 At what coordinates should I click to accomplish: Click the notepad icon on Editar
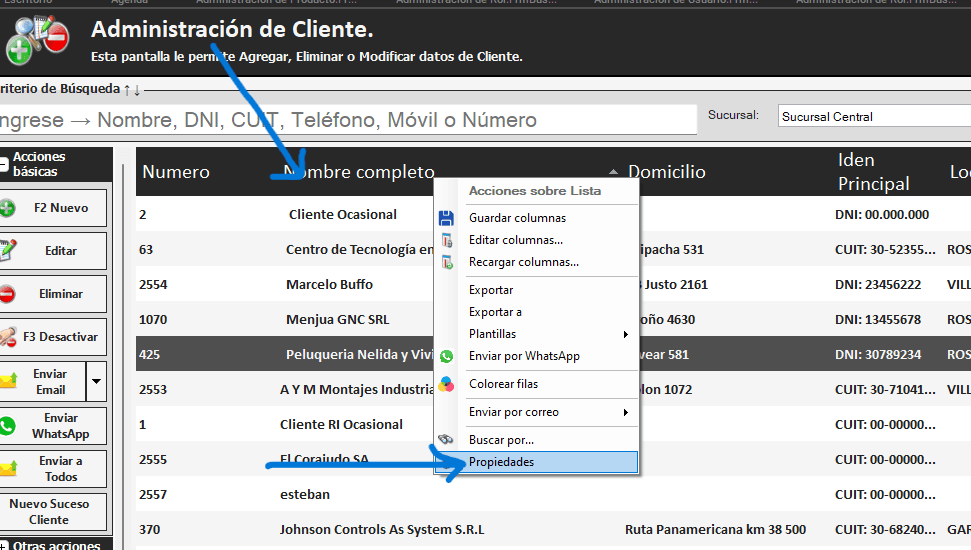(7, 251)
